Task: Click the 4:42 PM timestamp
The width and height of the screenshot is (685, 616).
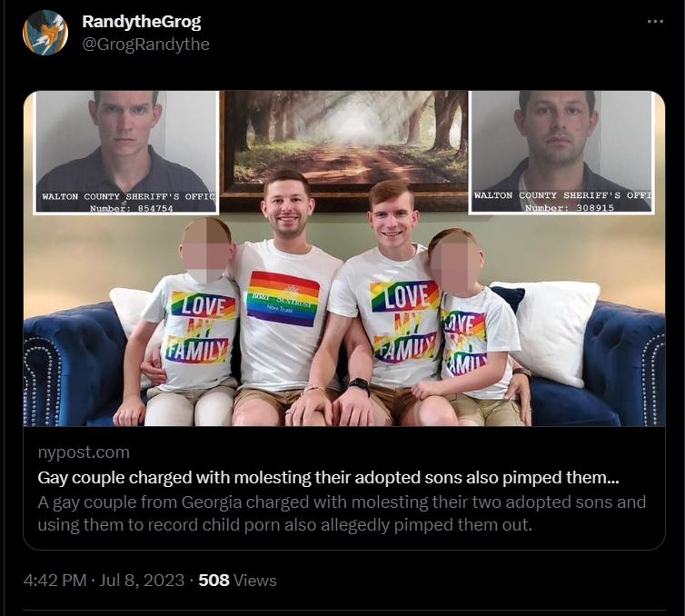Action: 55,581
